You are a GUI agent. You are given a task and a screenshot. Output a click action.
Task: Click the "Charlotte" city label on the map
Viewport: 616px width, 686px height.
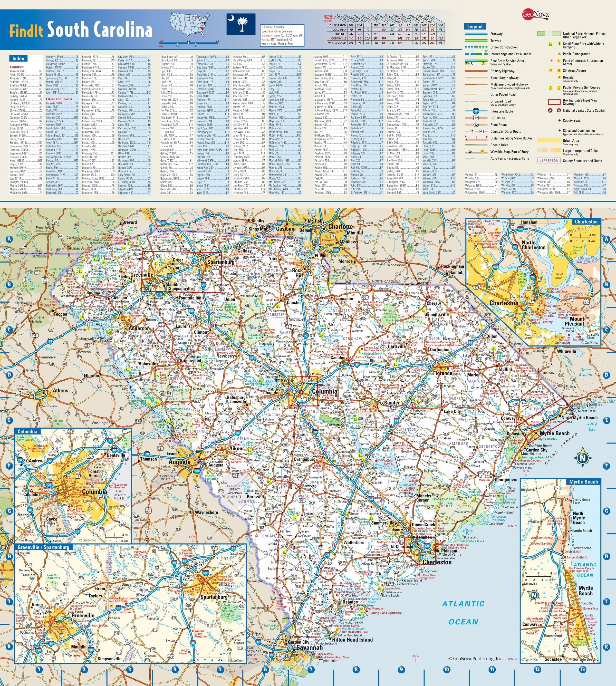pos(341,226)
